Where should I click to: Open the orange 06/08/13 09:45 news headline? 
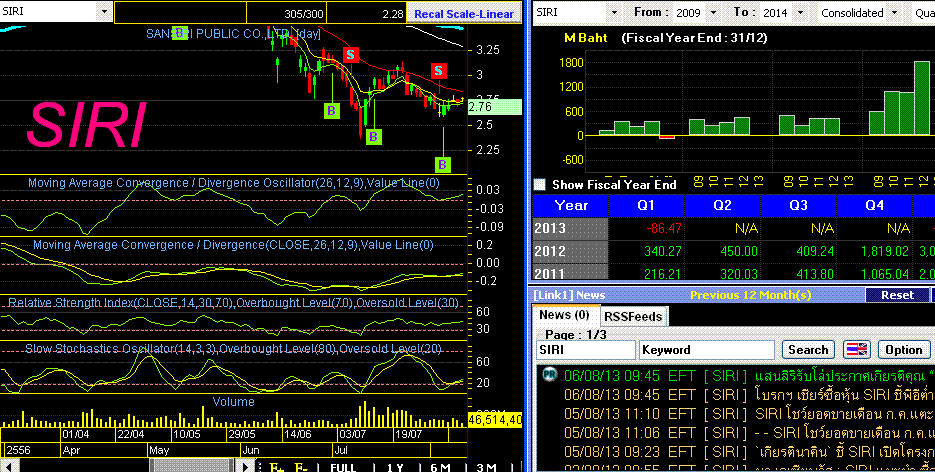pos(748,395)
